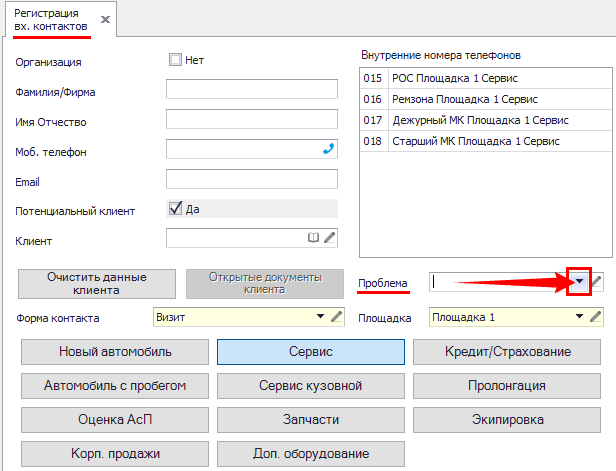Screen dimensions: 616x471
Task: Expand the Проблема dropdown list
Action: [x=580, y=282]
